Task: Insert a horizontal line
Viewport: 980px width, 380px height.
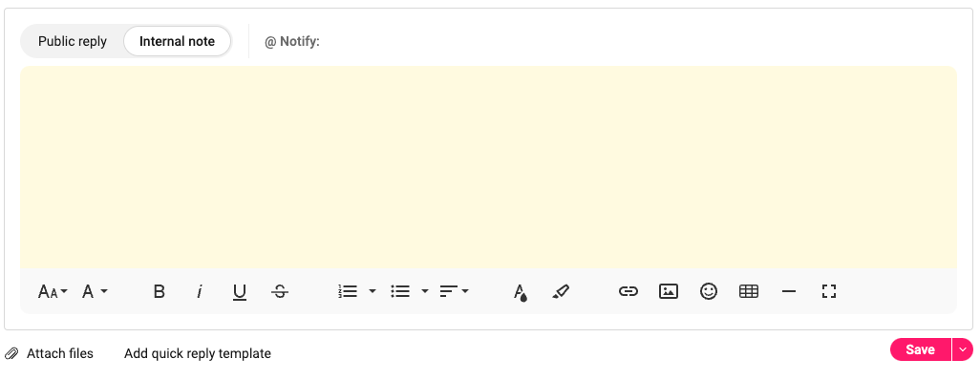Action: pyautogui.click(x=789, y=291)
